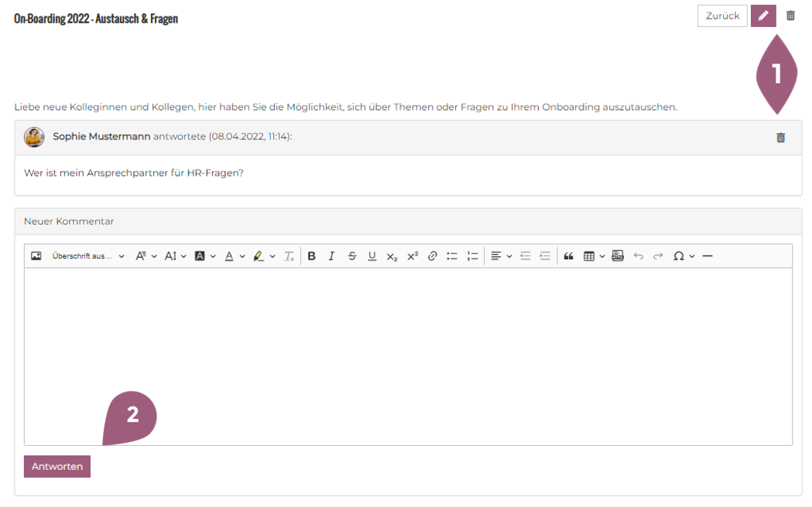Click the Antworten button

[57, 467]
